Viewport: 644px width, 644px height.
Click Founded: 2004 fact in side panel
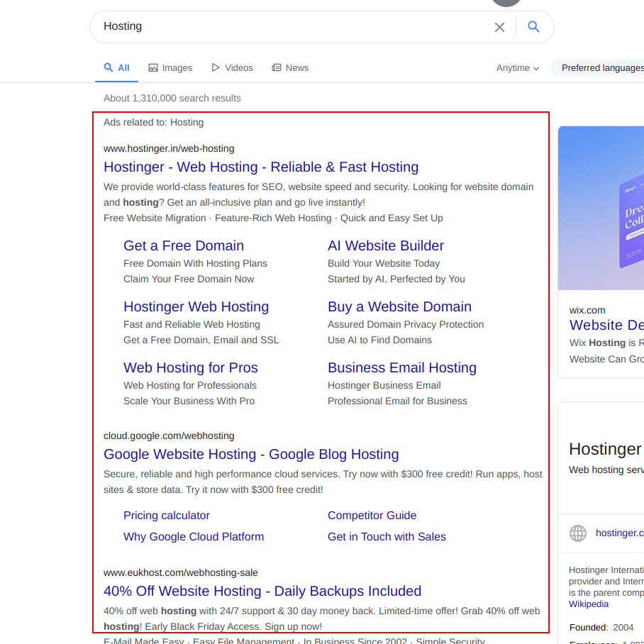click(x=601, y=628)
